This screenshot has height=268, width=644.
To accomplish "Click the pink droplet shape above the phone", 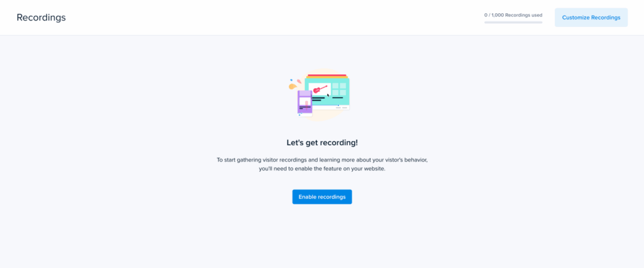I will (299, 81).
